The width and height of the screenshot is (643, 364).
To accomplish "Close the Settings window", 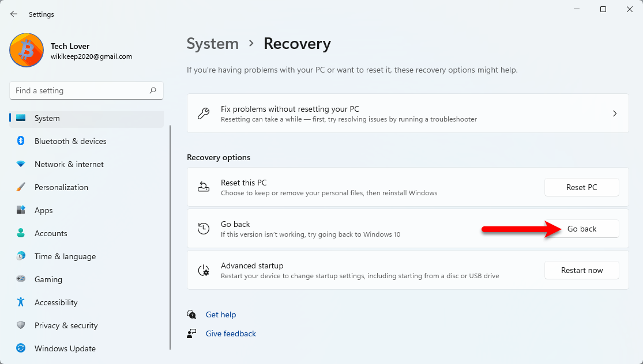I will coord(630,9).
